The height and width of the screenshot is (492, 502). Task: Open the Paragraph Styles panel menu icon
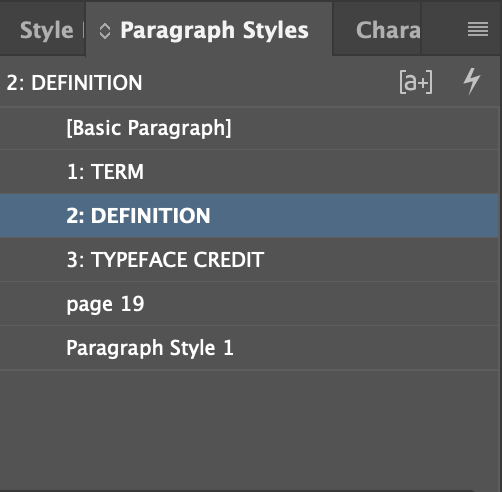[478, 29]
